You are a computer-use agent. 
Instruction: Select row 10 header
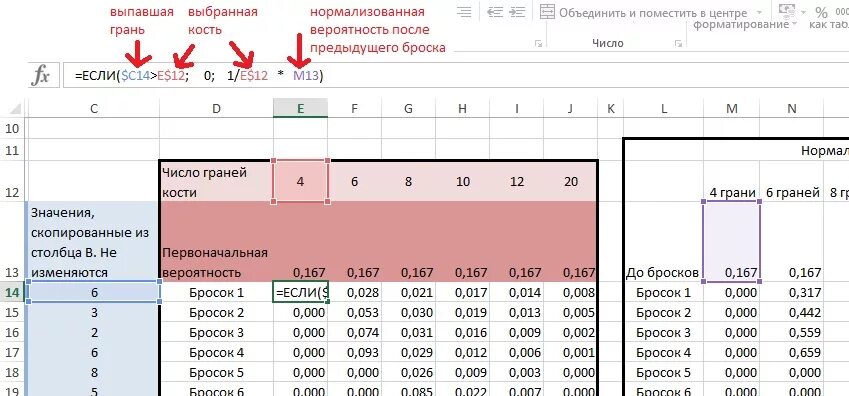13,128
